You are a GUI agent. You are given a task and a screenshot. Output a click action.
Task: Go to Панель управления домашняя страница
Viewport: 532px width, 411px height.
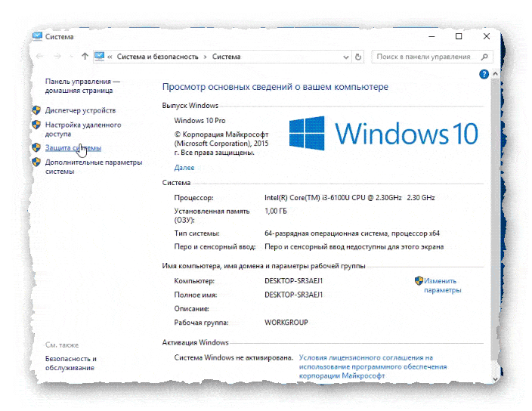click(x=82, y=86)
